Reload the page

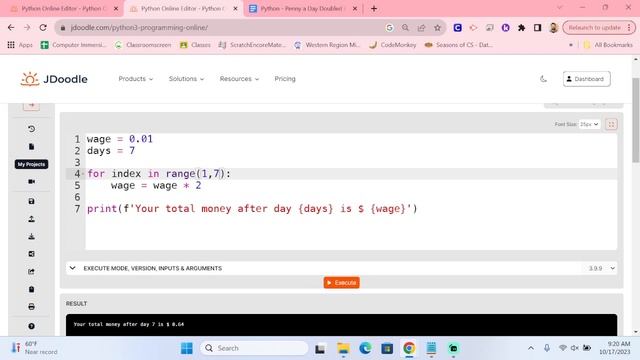pyautogui.click(x=43, y=28)
